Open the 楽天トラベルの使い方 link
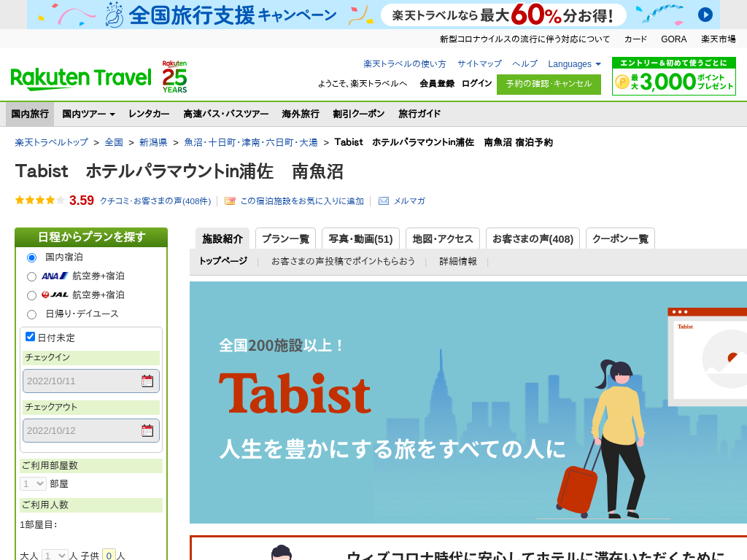747x560 pixels. [405, 64]
